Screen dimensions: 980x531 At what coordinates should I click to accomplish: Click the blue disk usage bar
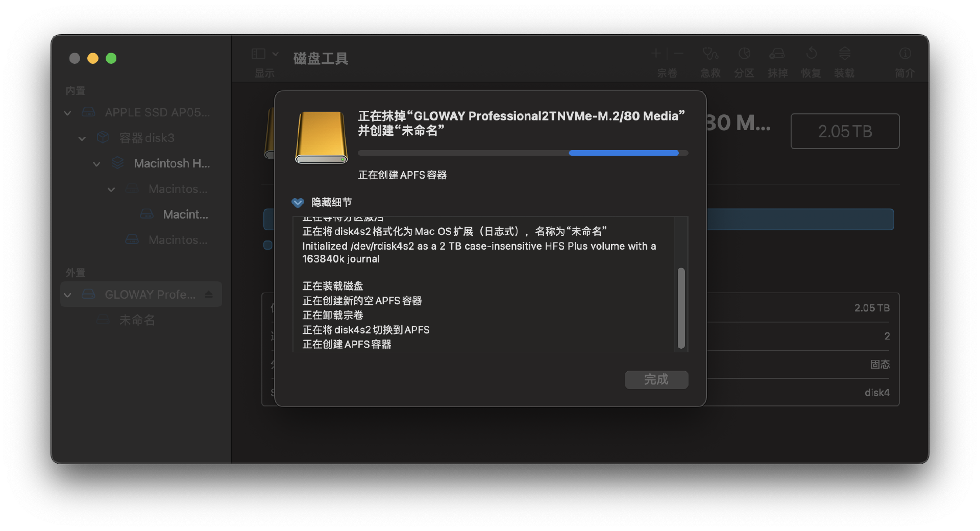800,219
